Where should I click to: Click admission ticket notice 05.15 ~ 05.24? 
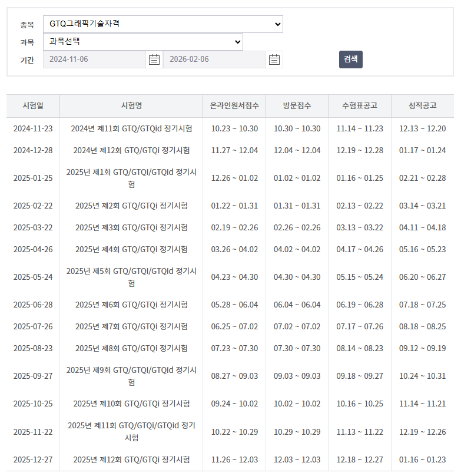tap(360, 277)
